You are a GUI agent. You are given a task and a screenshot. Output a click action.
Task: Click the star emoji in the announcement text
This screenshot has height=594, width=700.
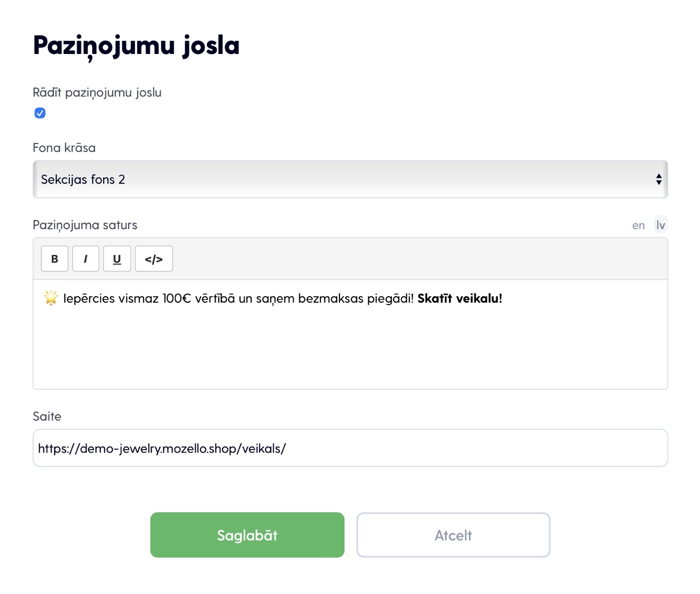click(51, 298)
